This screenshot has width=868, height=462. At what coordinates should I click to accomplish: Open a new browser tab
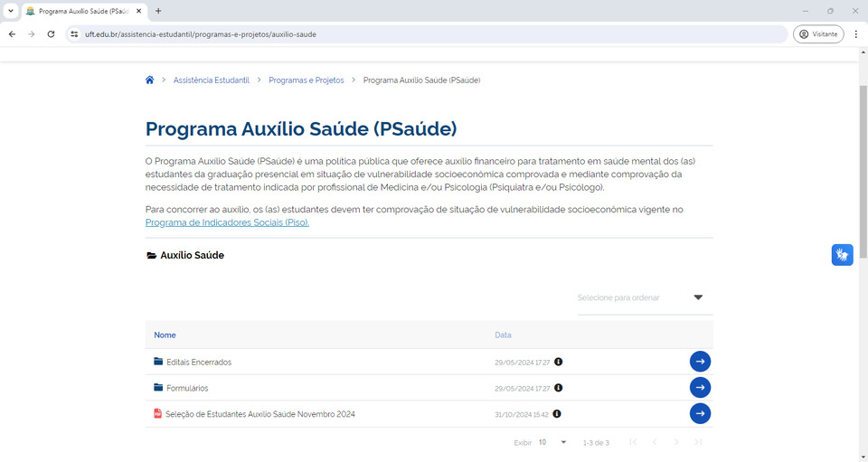point(158,11)
